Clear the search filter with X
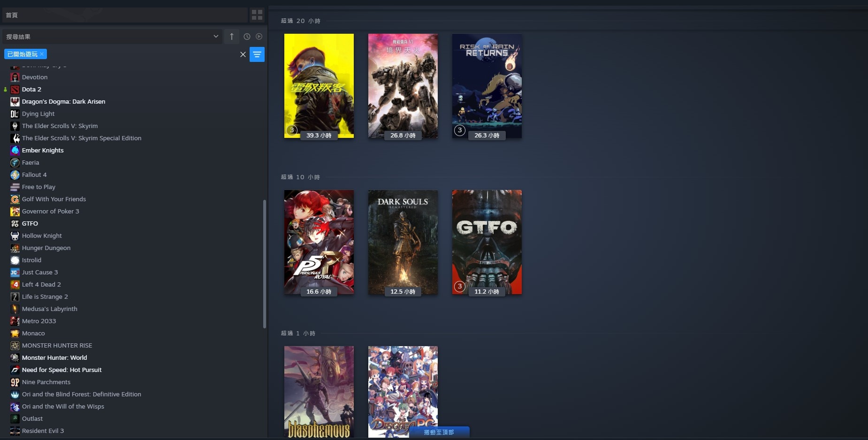Viewport: 868px width, 440px height. (243, 54)
